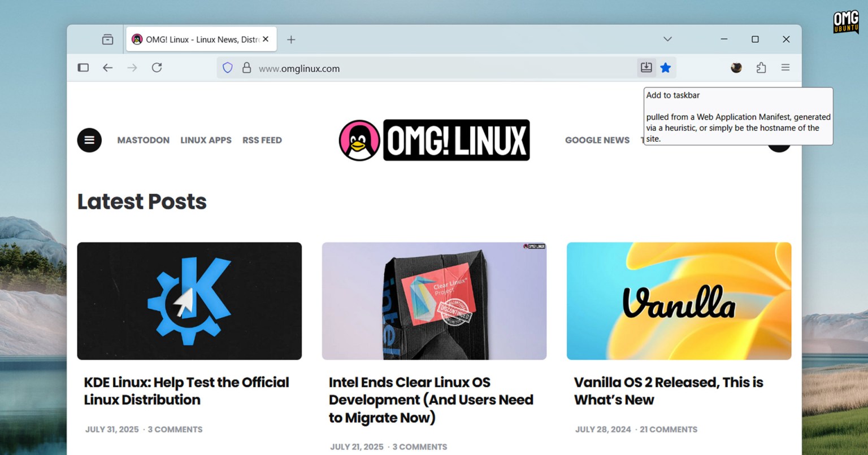Click the JULY 28, 2024 date
The image size is (868, 455).
(603, 429)
